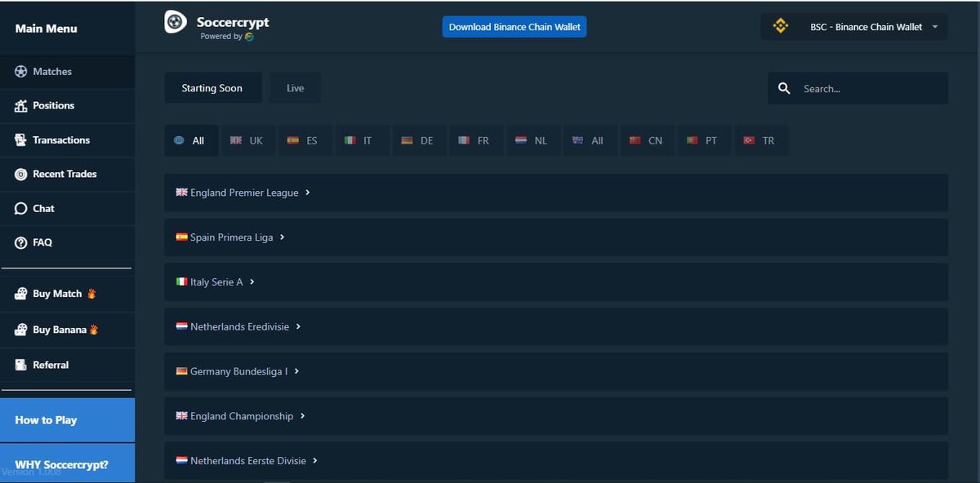Click the Powered by logo under Soccercrypt

(x=249, y=37)
